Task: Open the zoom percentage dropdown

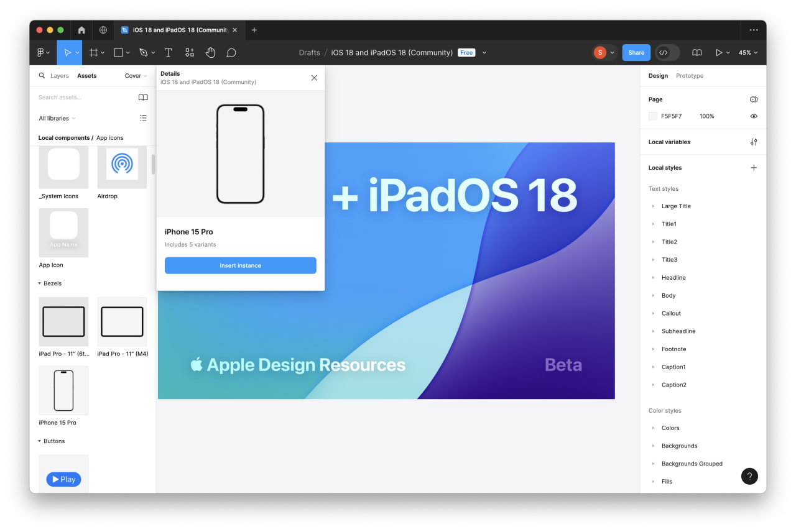Action: (748, 53)
